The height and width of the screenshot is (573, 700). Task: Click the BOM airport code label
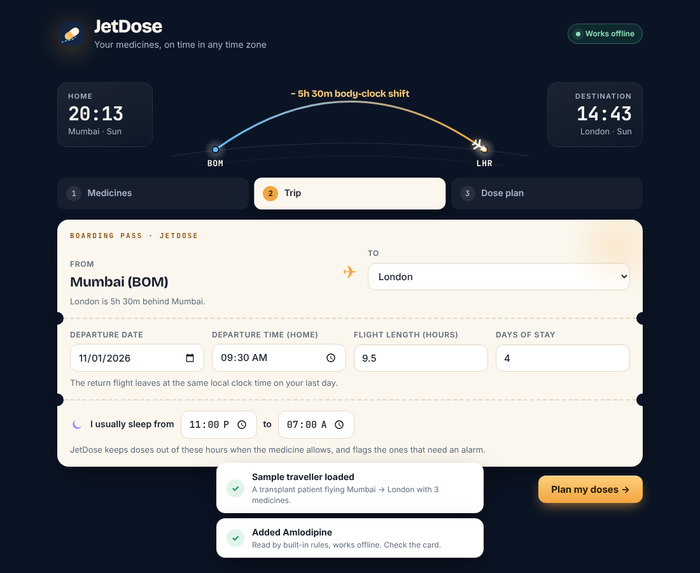point(215,163)
